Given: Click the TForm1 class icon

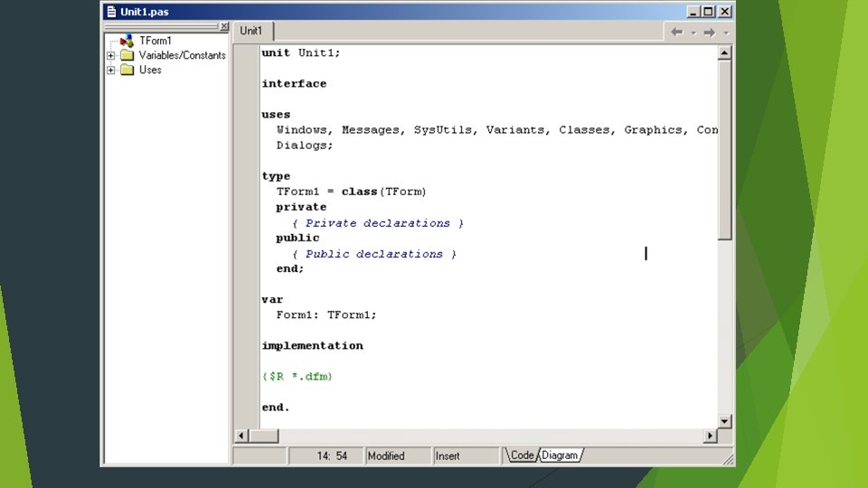Looking at the screenshot, I should coord(127,41).
